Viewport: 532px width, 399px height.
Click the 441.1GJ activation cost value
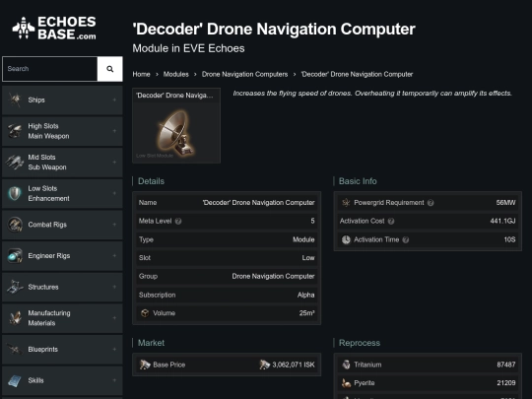[502, 222]
